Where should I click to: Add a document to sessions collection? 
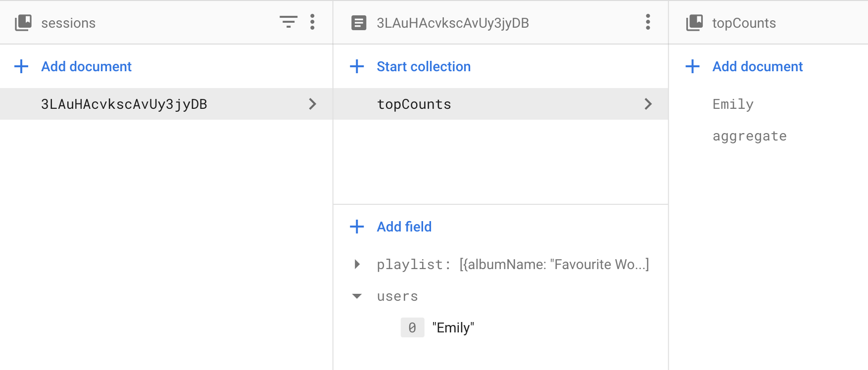click(86, 66)
